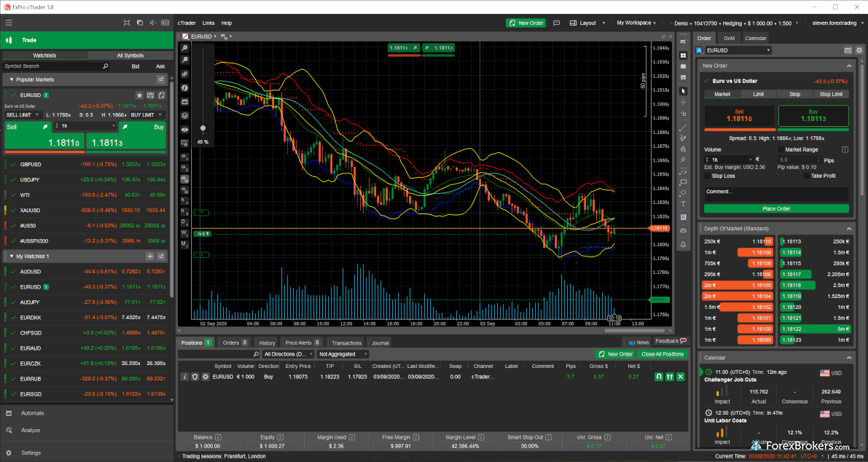Image resolution: width=868 pixels, height=462 pixels.
Task: Click New Order button in top bar
Action: [x=526, y=23]
